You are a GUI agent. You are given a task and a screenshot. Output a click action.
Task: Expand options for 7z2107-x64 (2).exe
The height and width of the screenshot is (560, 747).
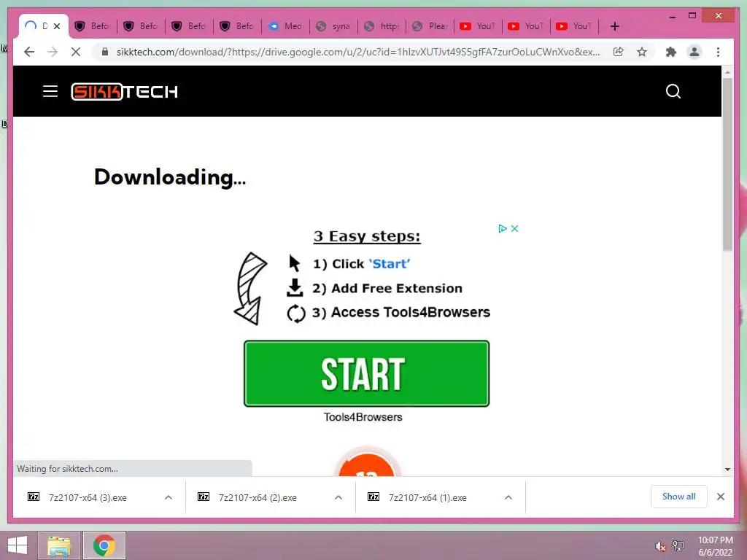(338, 497)
